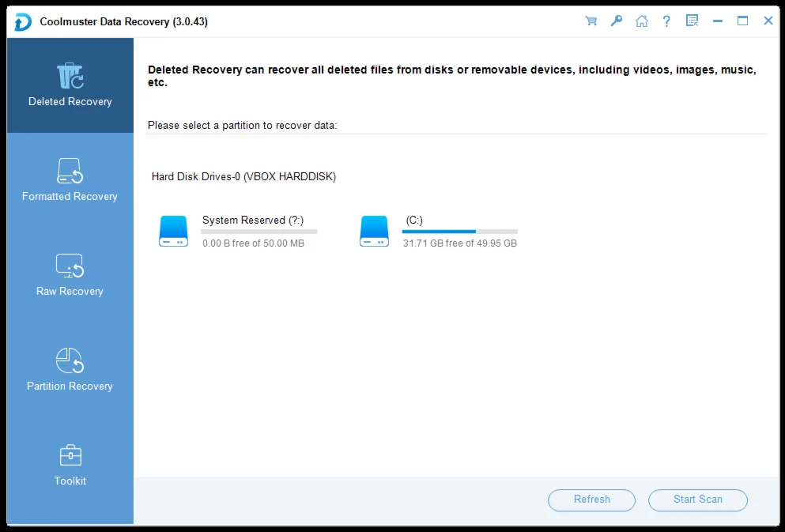Go to the home page icon
The width and height of the screenshot is (785, 532).
click(x=641, y=21)
